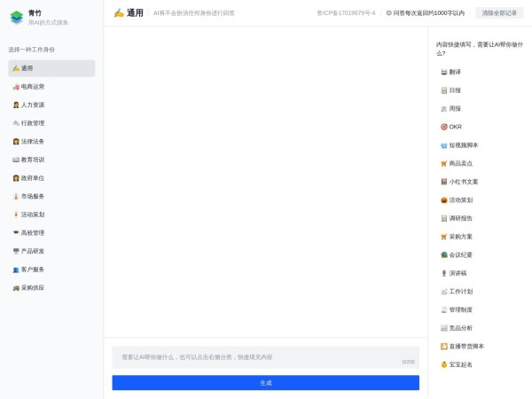Pick the 演讲稿 template
The width and height of the screenshot is (532, 399).
[453, 273]
